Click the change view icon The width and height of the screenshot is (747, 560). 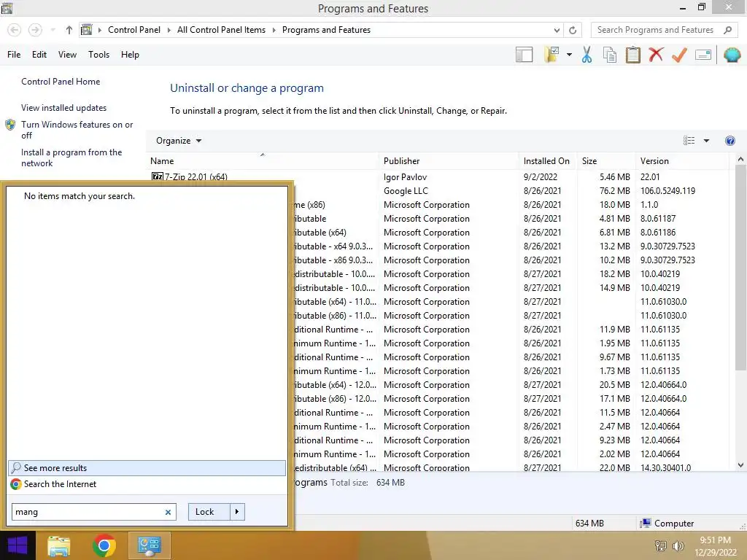click(689, 141)
